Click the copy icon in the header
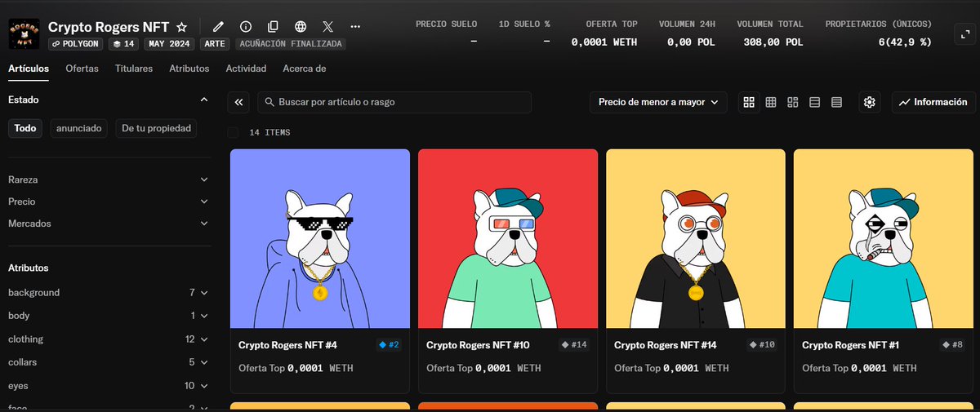This screenshot has width=980, height=412. [274, 27]
